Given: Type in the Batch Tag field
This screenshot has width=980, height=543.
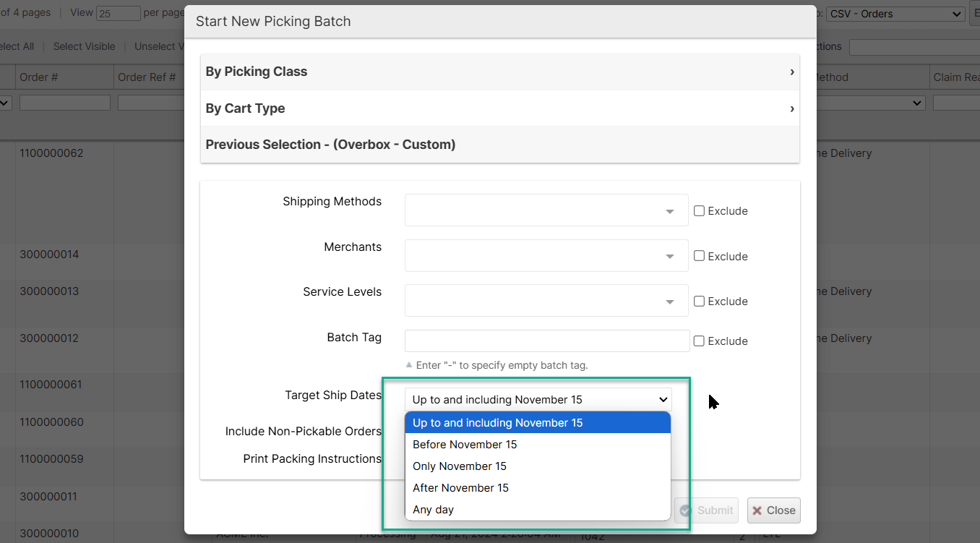Looking at the screenshot, I should point(546,341).
